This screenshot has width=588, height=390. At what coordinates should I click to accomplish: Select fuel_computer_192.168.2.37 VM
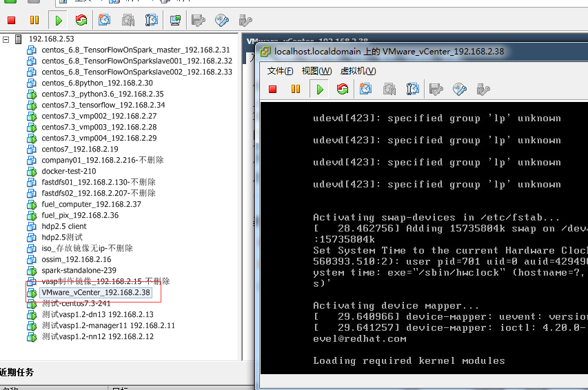pyautogui.click(x=91, y=205)
